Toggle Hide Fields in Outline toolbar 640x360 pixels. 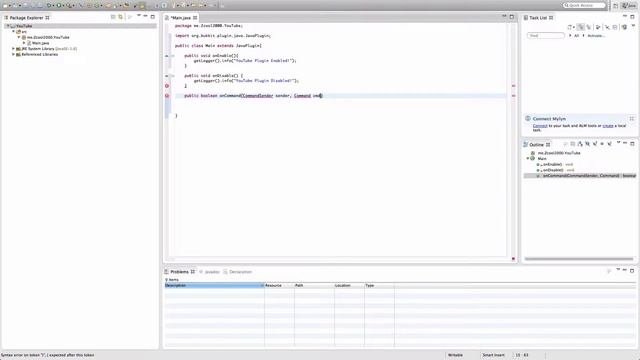[587, 144]
